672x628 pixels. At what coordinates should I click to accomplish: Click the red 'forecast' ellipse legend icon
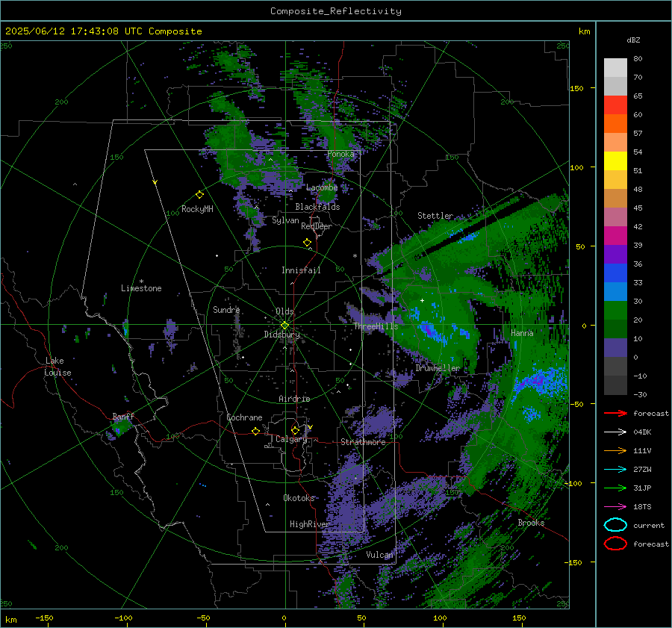615,544
